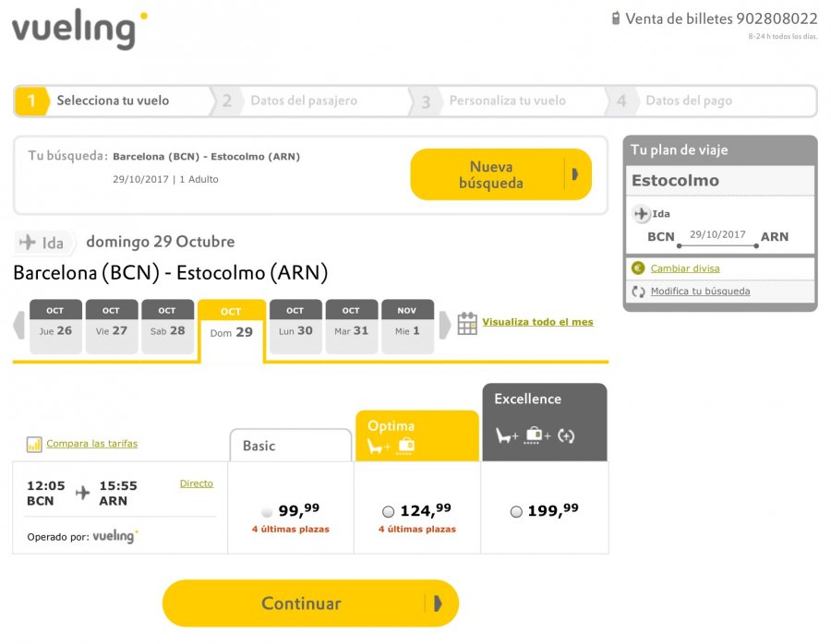Click the phone icon beside Venta de billetes

(x=615, y=18)
